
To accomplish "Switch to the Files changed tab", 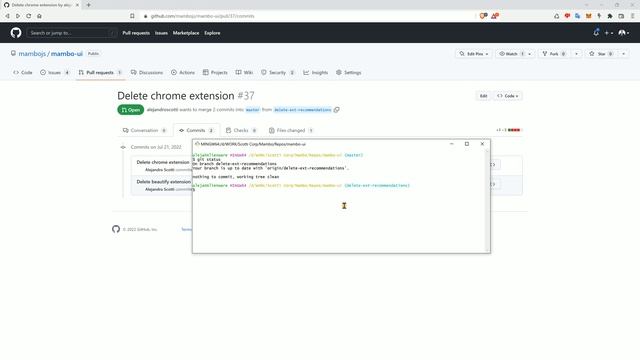I will [291, 130].
